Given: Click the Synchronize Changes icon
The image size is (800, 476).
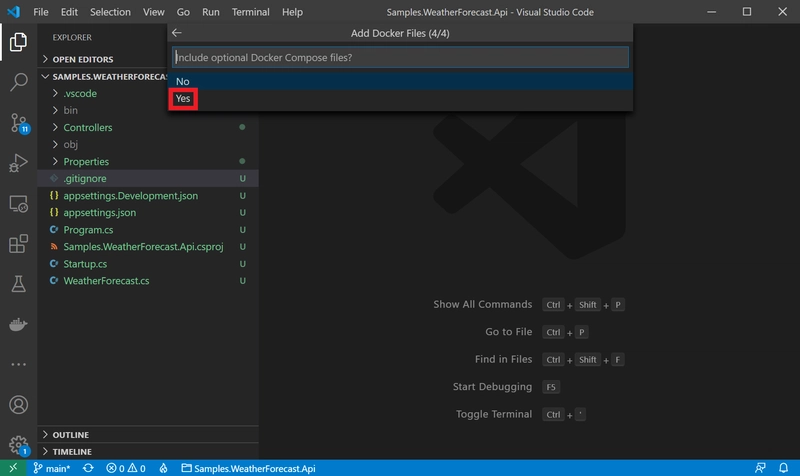Looking at the screenshot, I should click(88, 468).
